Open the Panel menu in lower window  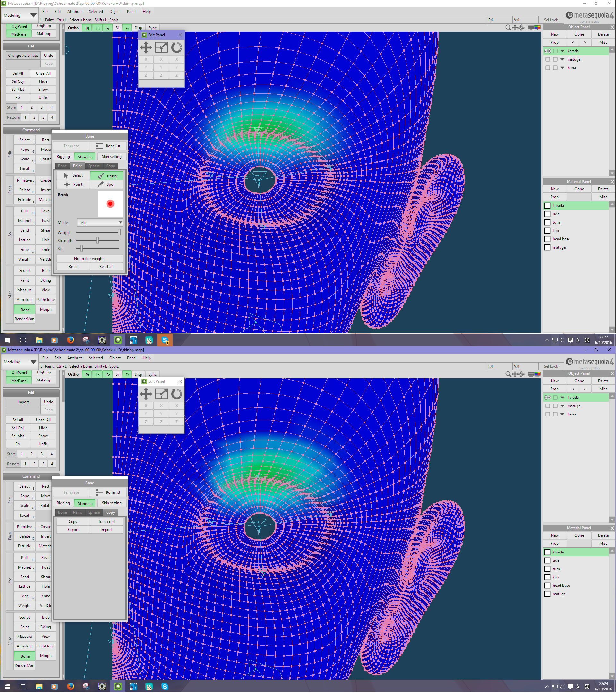point(132,358)
